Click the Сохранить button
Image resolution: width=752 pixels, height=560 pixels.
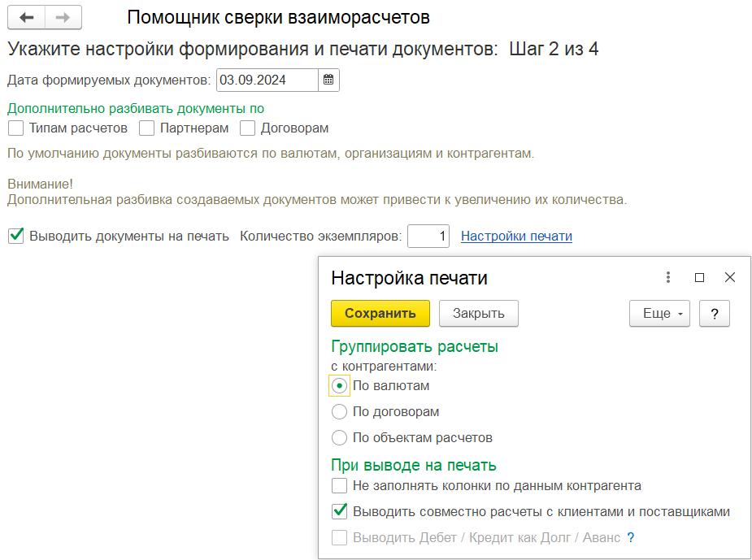click(380, 314)
